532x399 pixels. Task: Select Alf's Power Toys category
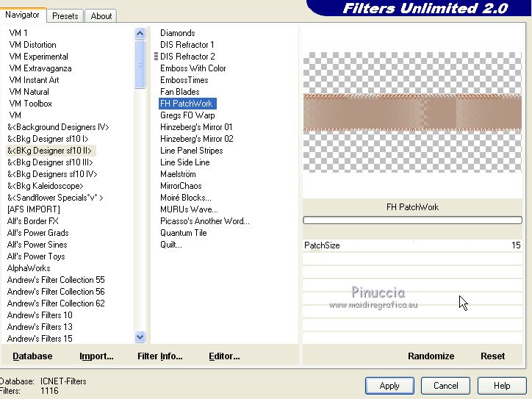(x=36, y=256)
